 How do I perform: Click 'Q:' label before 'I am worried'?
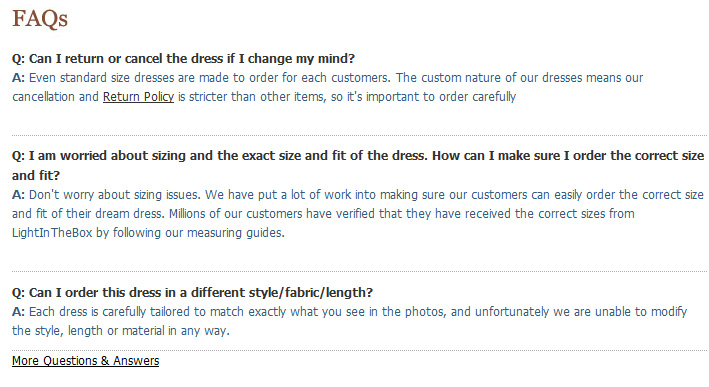pyautogui.click(x=19, y=156)
